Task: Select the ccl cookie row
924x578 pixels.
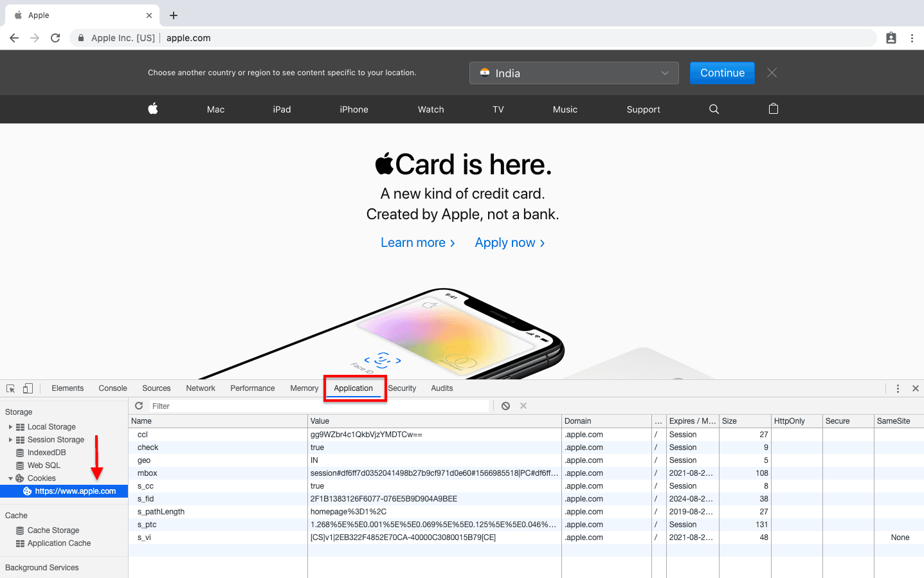Action: [x=526, y=435]
